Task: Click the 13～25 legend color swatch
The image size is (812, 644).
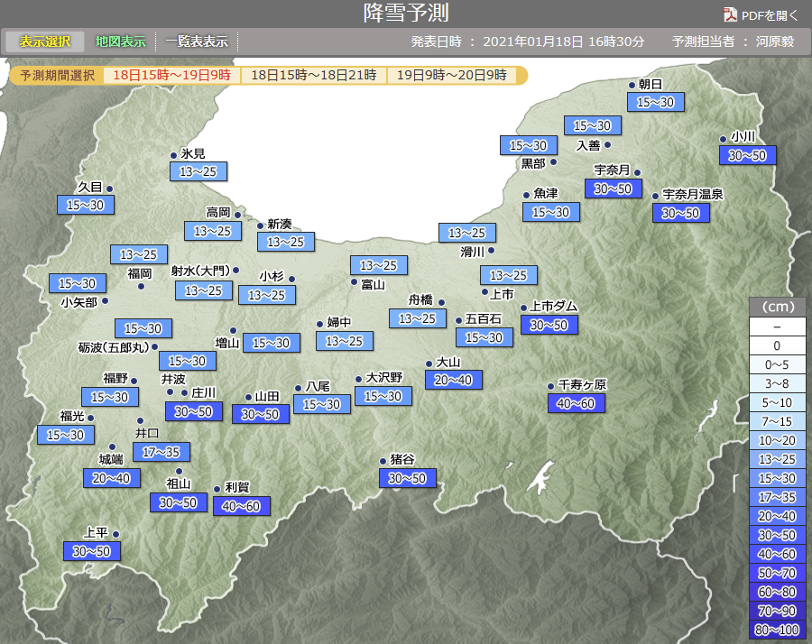Action: coord(778,459)
